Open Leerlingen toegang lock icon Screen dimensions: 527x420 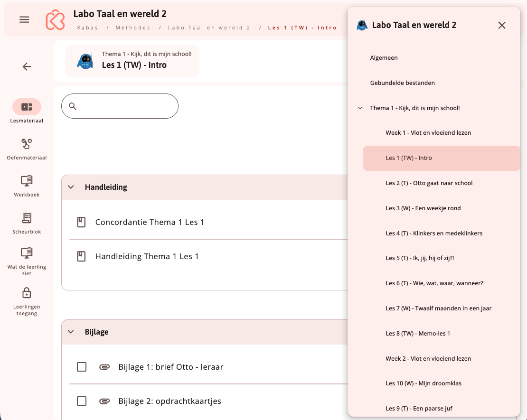coord(27,293)
